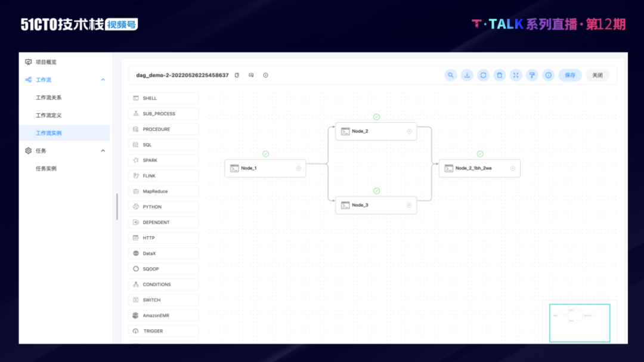
Task: Select the CONDITIONS task type
Action: click(x=163, y=284)
